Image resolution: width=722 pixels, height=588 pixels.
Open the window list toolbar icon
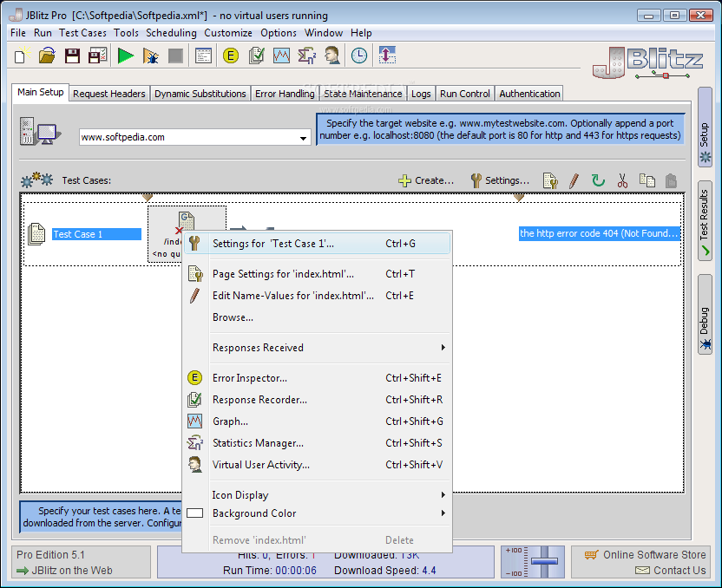(x=203, y=56)
